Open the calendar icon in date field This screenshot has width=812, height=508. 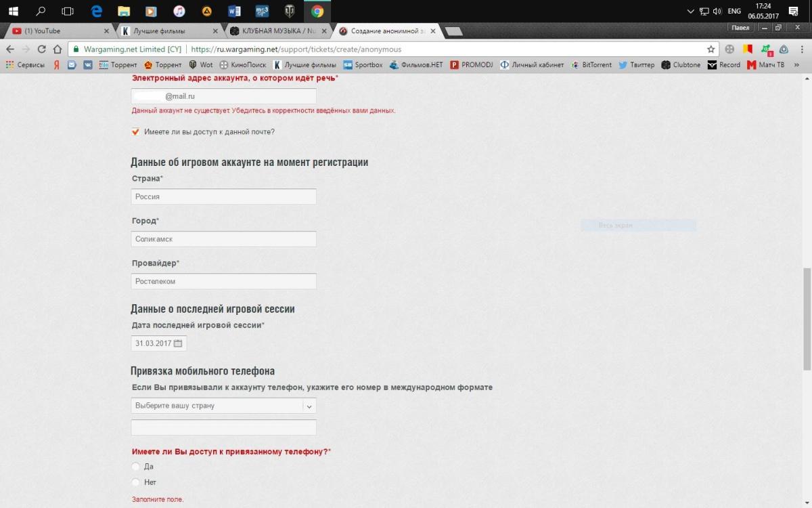(178, 343)
